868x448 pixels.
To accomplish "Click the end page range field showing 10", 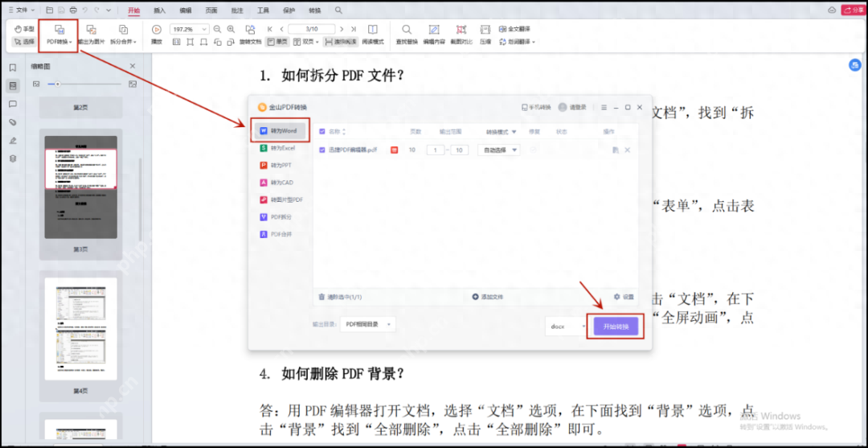I will pyautogui.click(x=460, y=150).
